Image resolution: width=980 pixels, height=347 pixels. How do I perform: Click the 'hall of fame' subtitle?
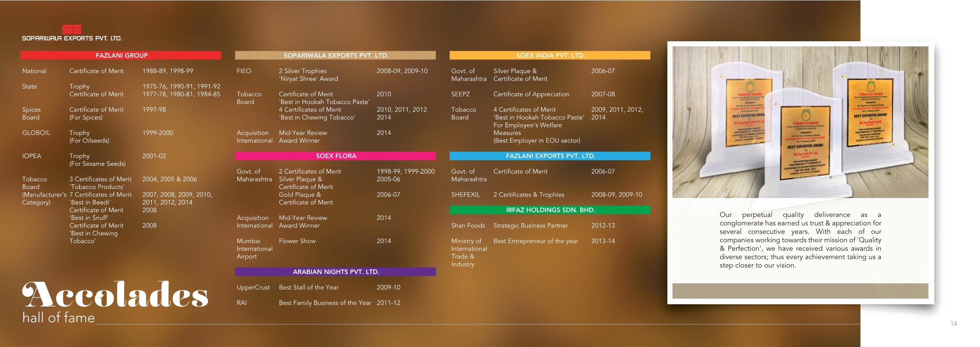click(59, 318)
